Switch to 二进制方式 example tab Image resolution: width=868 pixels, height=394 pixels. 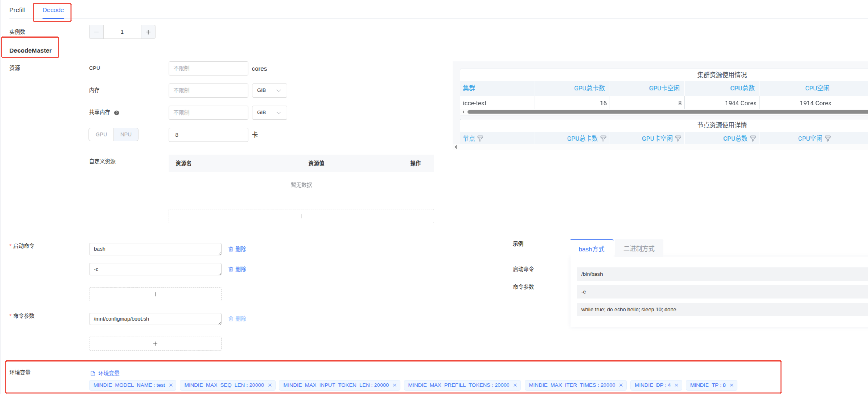pyautogui.click(x=638, y=249)
